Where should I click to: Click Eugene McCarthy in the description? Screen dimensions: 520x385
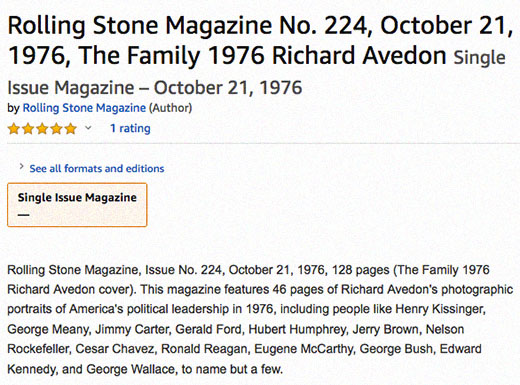(x=303, y=349)
